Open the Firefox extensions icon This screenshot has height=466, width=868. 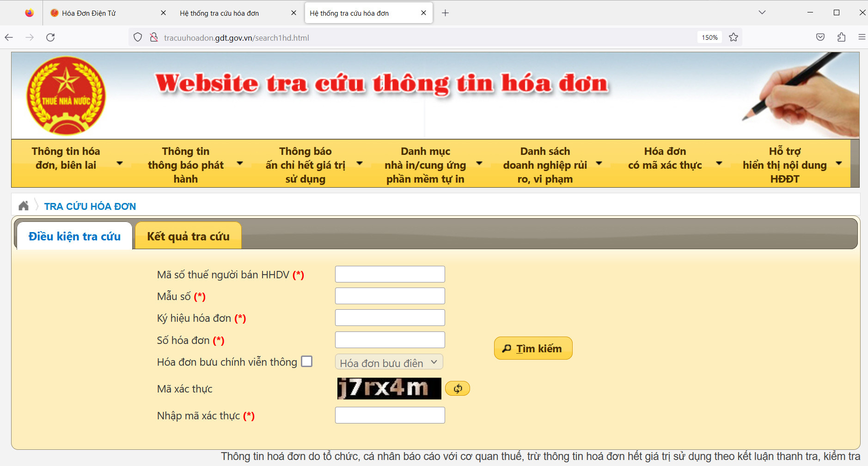coord(841,37)
